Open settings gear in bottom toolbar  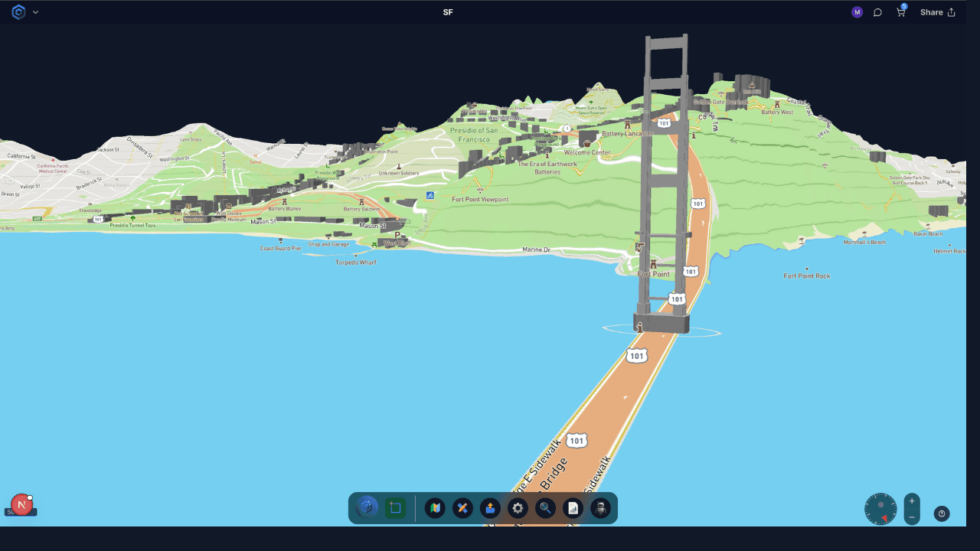pos(518,508)
